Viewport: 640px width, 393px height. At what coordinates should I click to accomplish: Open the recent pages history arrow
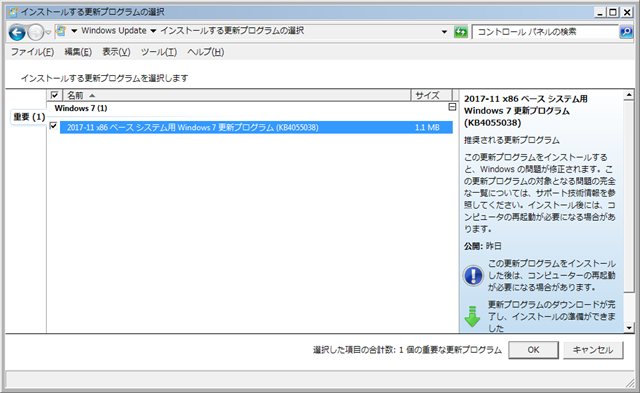coord(48,32)
